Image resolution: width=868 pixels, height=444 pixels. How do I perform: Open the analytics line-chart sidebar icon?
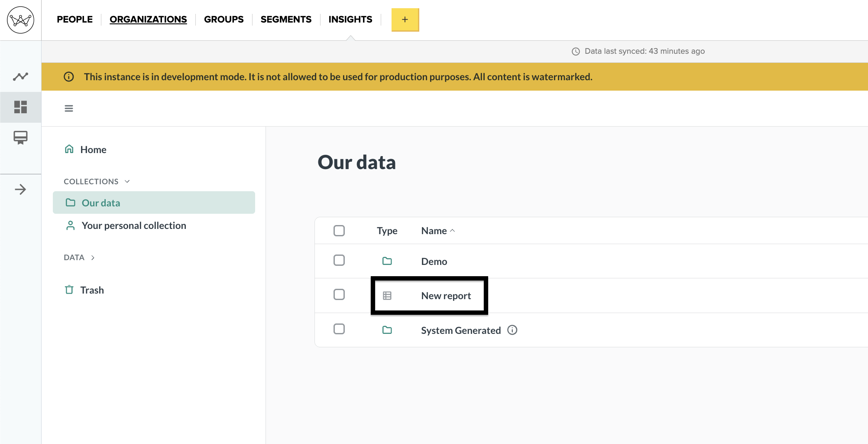click(x=20, y=77)
